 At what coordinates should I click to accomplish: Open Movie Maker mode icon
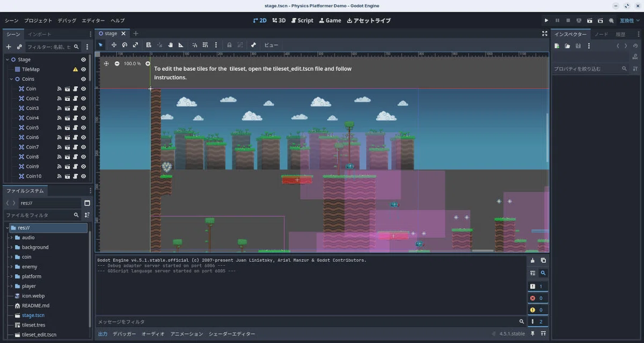tap(611, 20)
